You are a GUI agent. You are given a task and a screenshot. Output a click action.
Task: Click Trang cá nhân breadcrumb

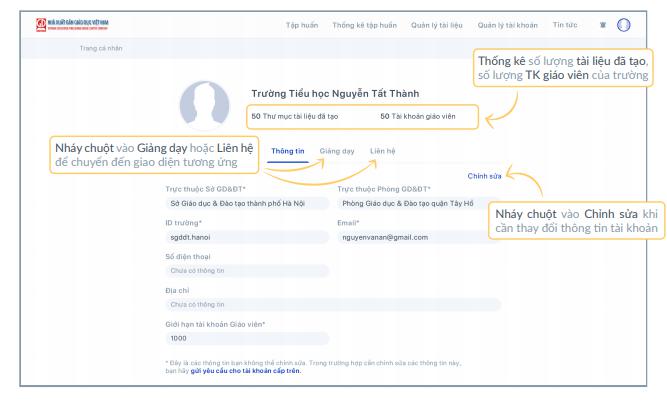(x=101, y=48)
